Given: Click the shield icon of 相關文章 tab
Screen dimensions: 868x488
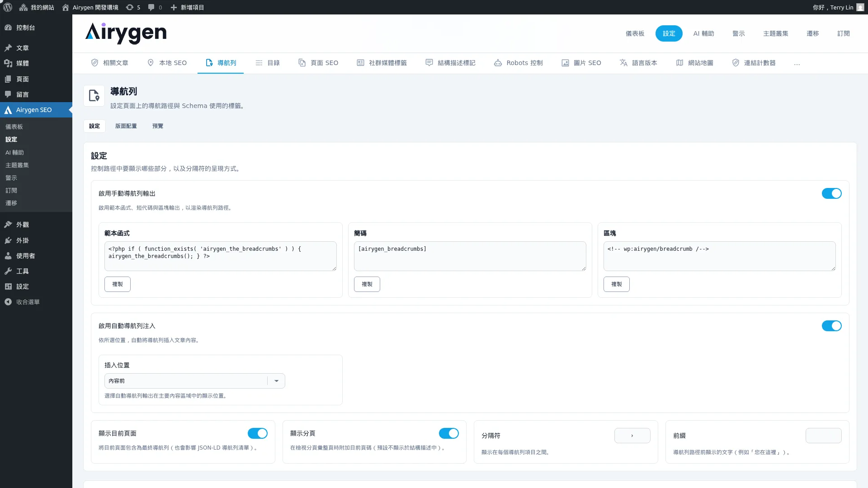Looking at the screenshot, I should click(94, 63).
